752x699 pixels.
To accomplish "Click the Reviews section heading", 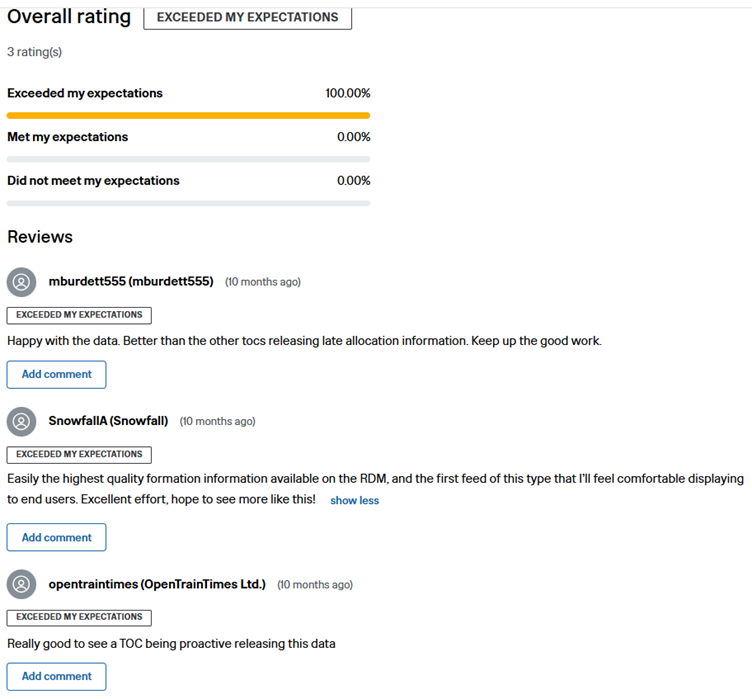I will (x=40, y=237).
